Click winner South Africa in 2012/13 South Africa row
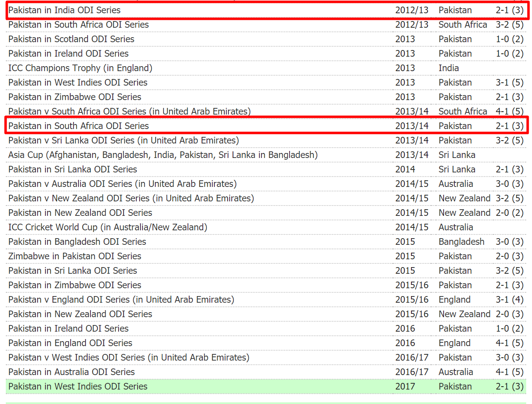This screenshot has width=532, height=404. [463, 24]
